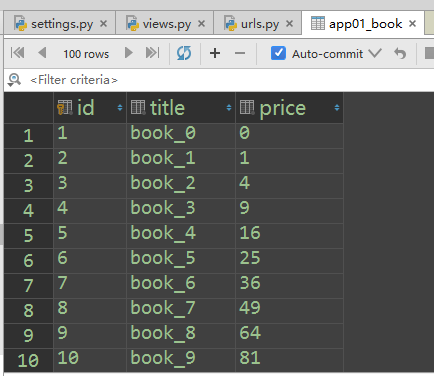Go to next page arrow
Screen dimensions: 434x376
[129, 53]
